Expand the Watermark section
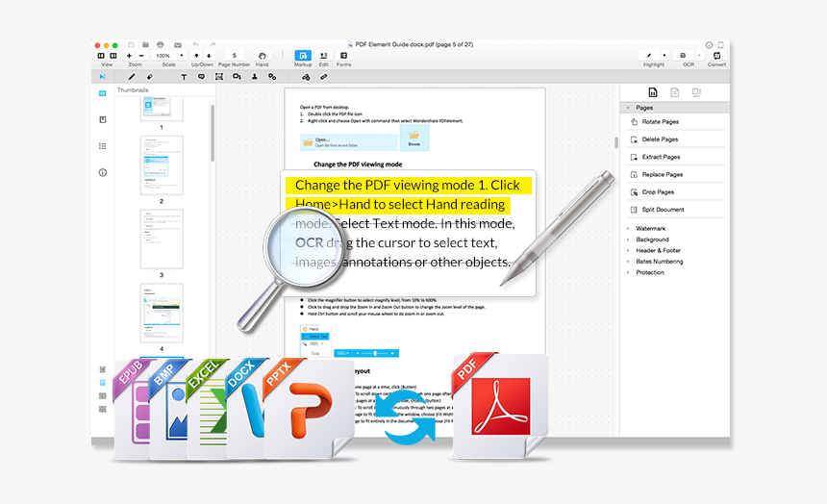This screenshot has width=827, height=504. click(x=628, y=229)
